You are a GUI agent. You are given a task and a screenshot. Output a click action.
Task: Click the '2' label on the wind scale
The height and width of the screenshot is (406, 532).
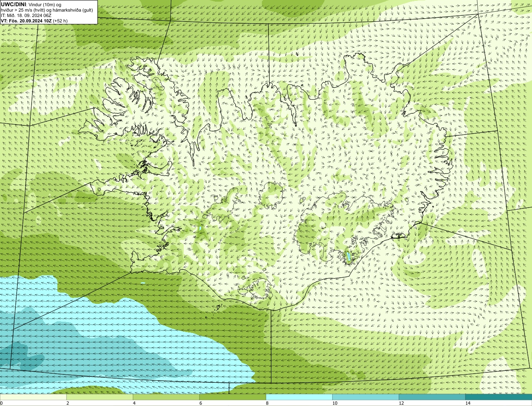[x=67, y=403]
